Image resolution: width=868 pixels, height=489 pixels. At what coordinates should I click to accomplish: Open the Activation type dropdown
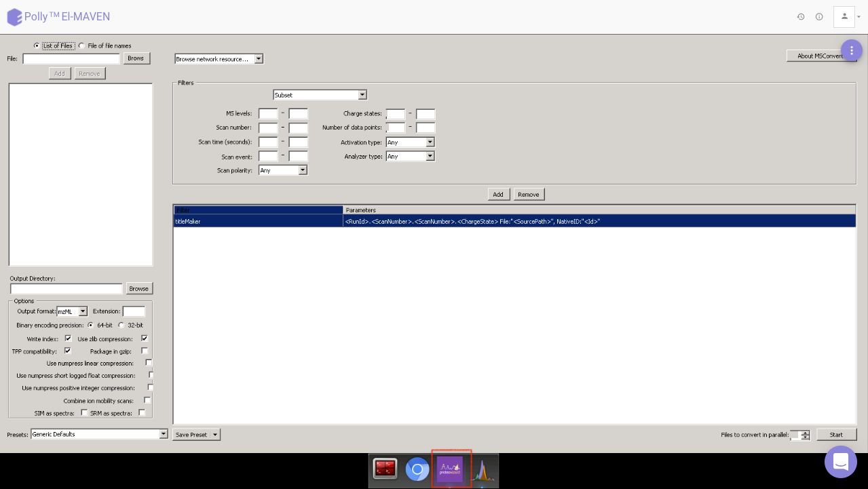(410, 142)
